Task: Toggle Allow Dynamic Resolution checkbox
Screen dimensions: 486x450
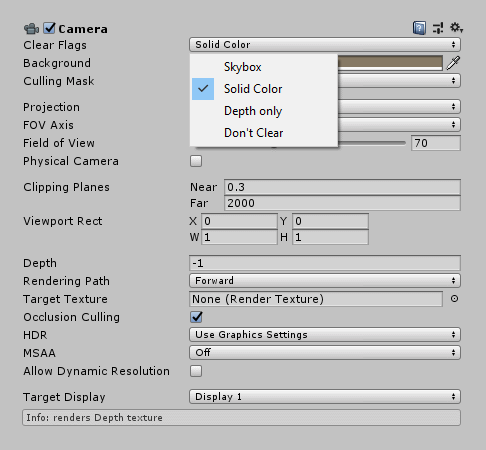Action: click(x=196, y=371)
